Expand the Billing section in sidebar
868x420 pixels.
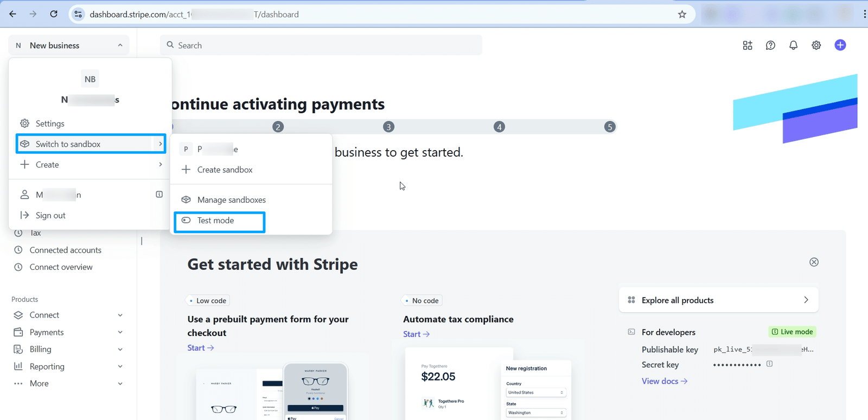click(68, 350)
